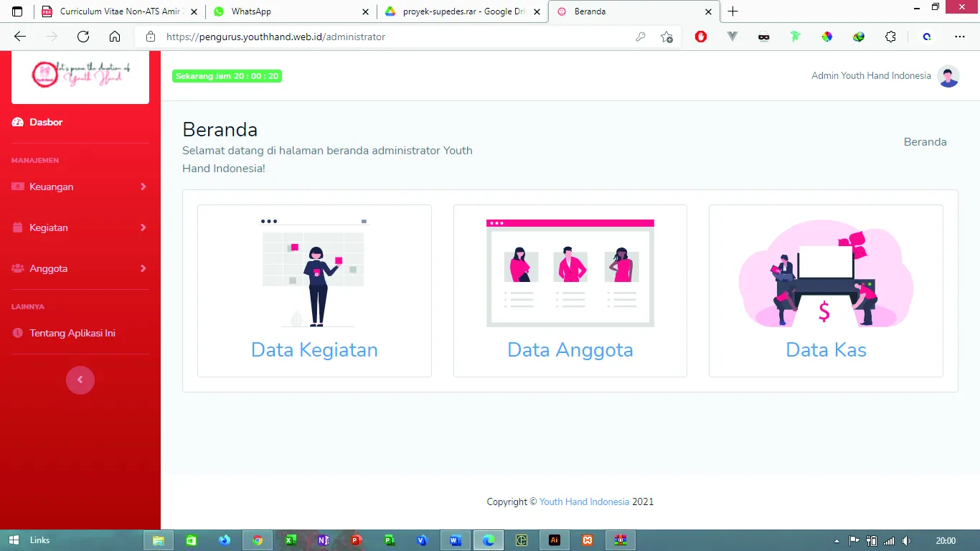Screen dimensions: 980x551
Task: Open the admin user avatar menu
Action: pos(948,76)
